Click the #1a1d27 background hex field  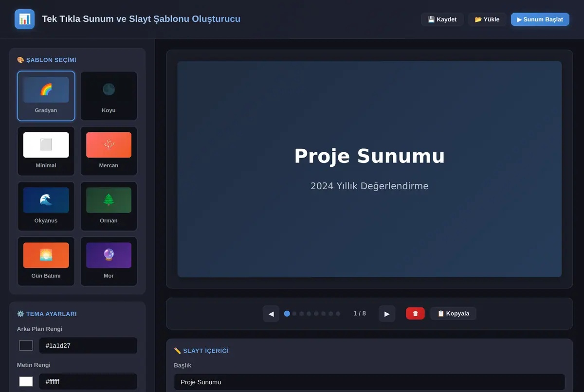click(x=88, y=346)
